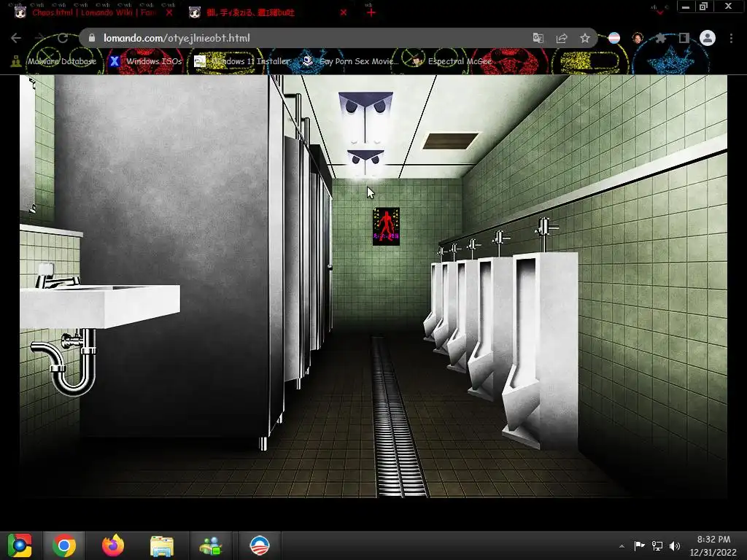Open the Extensions puzzle piece menu
This screenshot has height=560, width=747.
click(x=661, y=38)
